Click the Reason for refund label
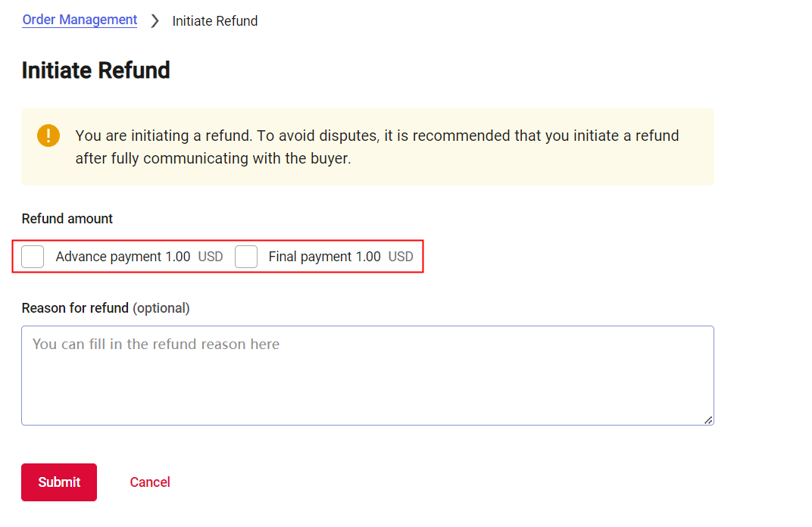The width and height of the screenshot is (812, 527). click(75, 308)
